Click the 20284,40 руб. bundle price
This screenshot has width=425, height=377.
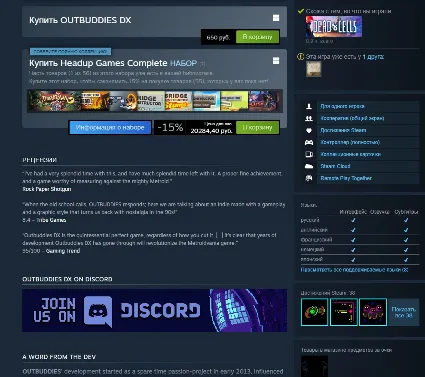coord(211,131)
